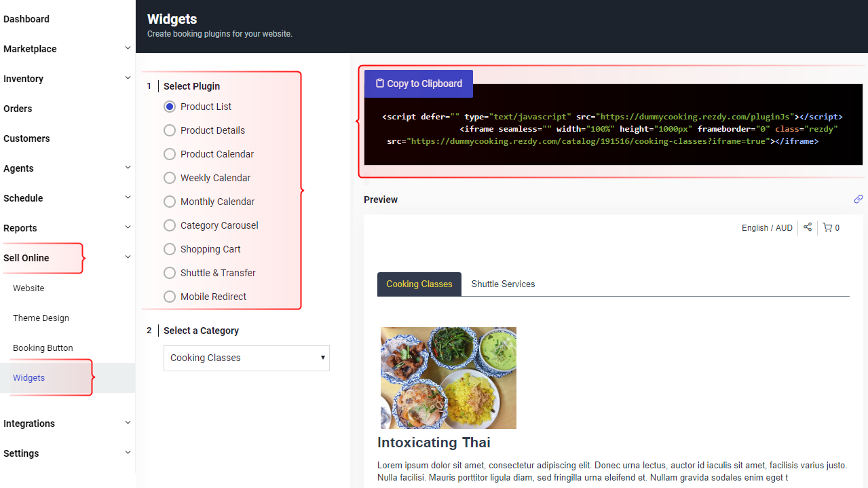
Task: Pick the Category Carousel plugin option
Action: pyautogui.click(x=170, y=225)
